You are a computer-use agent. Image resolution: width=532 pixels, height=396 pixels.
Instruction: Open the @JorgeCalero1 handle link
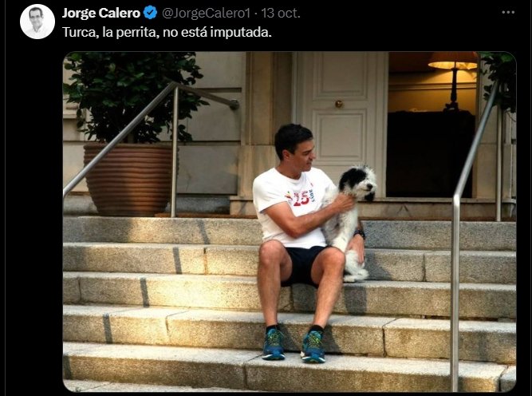pos(206,14)
